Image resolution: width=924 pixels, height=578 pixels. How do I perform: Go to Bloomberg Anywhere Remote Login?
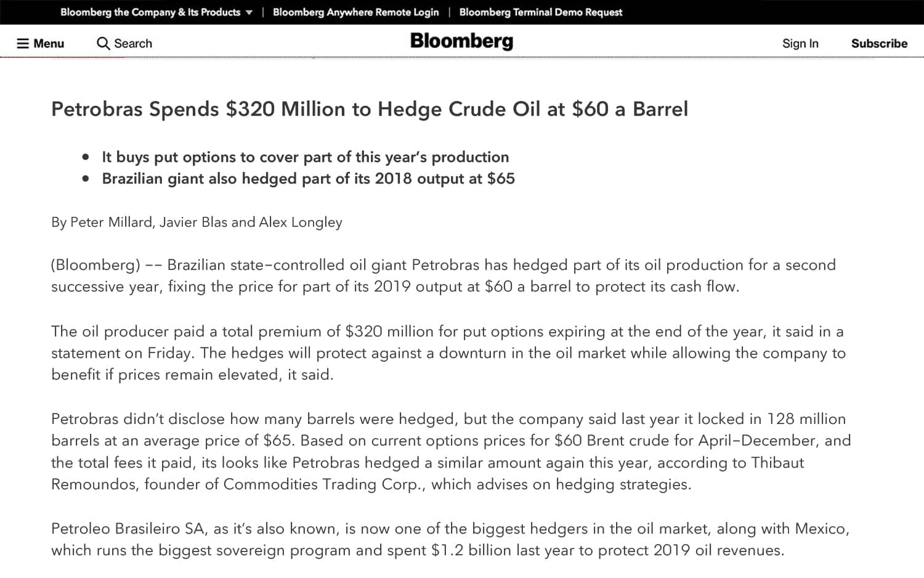coord(355,12)
